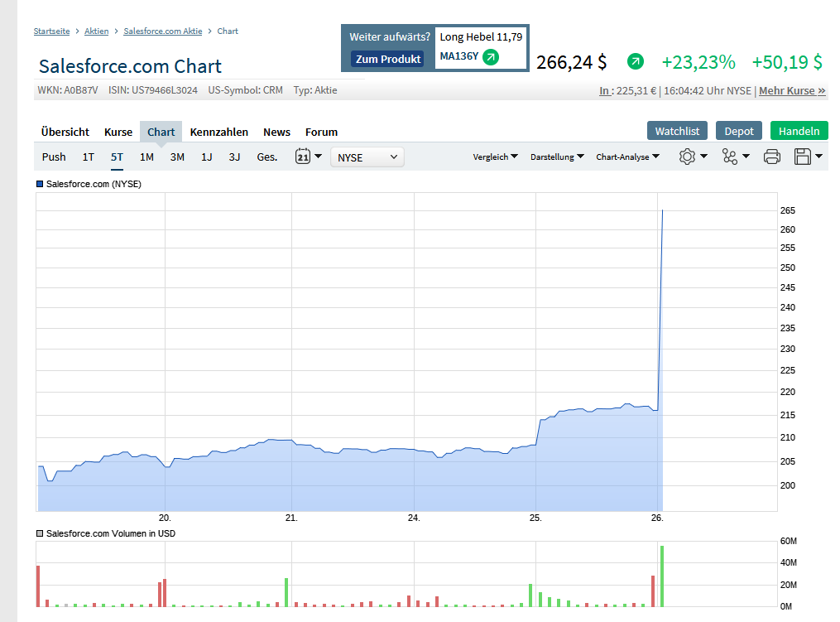Viewport: 840px width, 622px height.
Task: Select 1T time range
Action: click(89, 157)
